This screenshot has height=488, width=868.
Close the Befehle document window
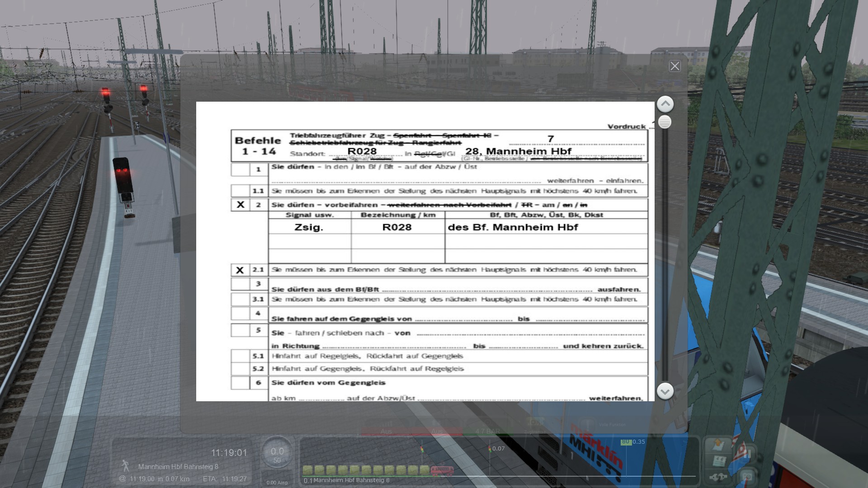pyautogui.click(x=675, y=66)
